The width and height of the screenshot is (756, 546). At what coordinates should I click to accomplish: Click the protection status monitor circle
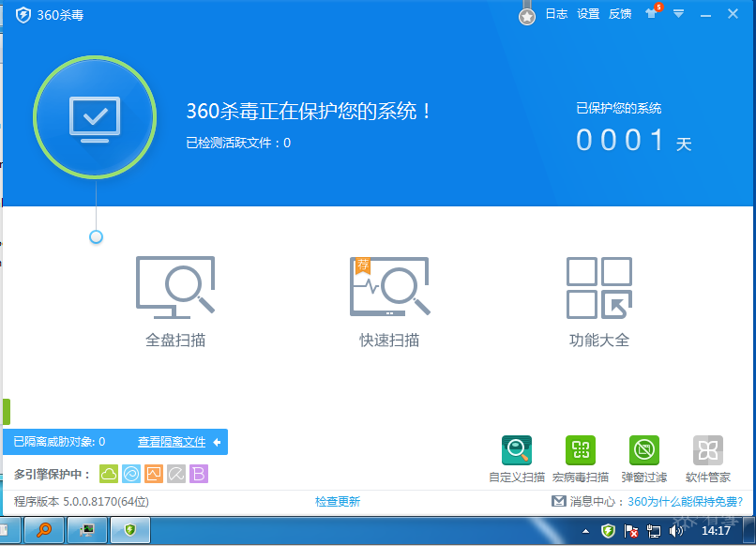[x=95, y=117]
